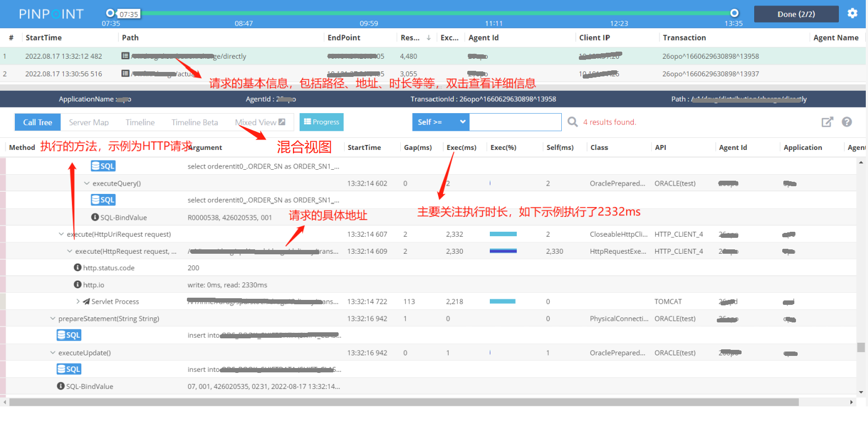Switch to the Call Tree tab

click(x=37, y=122)
